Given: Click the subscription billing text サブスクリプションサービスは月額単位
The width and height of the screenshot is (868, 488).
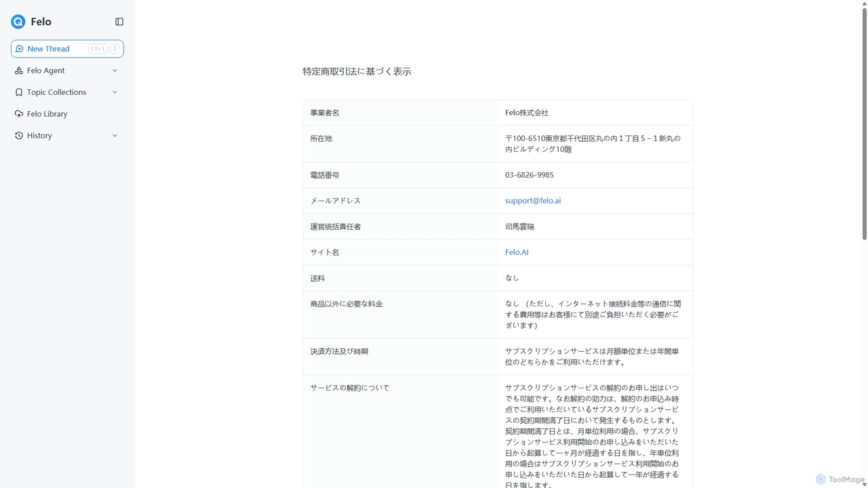Looking at the screenshot, I should (x=592, y=357).
